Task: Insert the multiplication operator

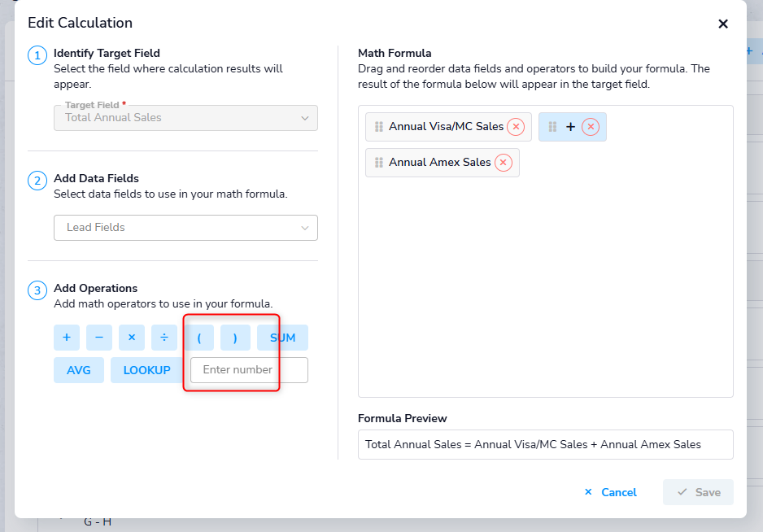Action: 132,338
